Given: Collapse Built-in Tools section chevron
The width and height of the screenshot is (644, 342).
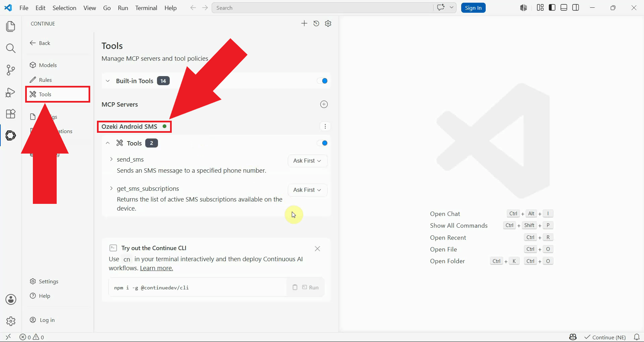Looking at the screenshot, I should coord(108,81).
